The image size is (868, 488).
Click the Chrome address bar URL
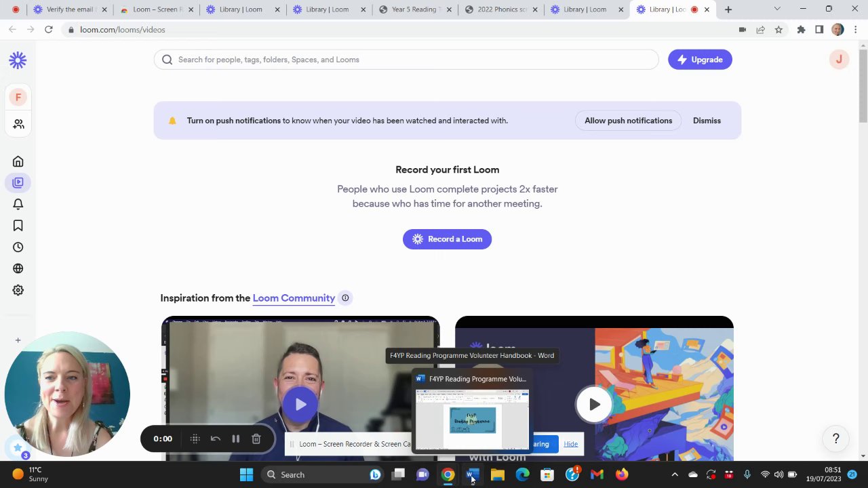point(123,30)
